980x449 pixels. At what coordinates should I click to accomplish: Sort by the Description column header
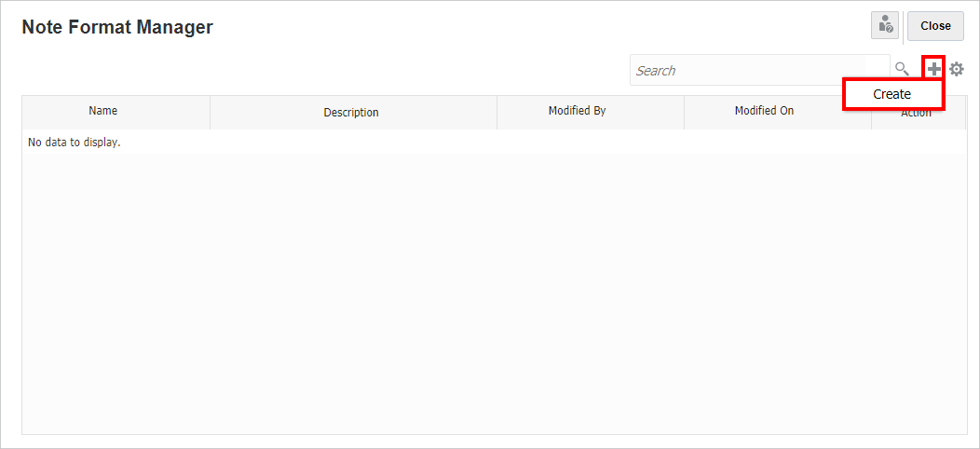click(351, 113)
